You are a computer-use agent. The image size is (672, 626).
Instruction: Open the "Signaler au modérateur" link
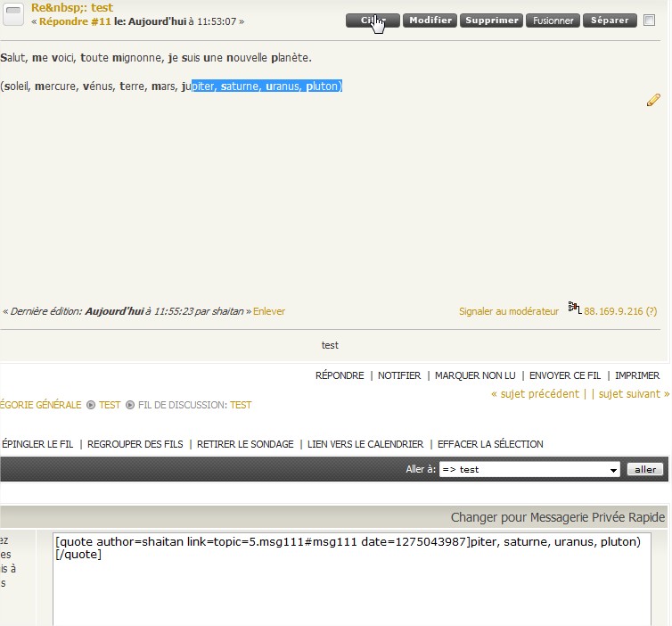(x=508, y=311)
